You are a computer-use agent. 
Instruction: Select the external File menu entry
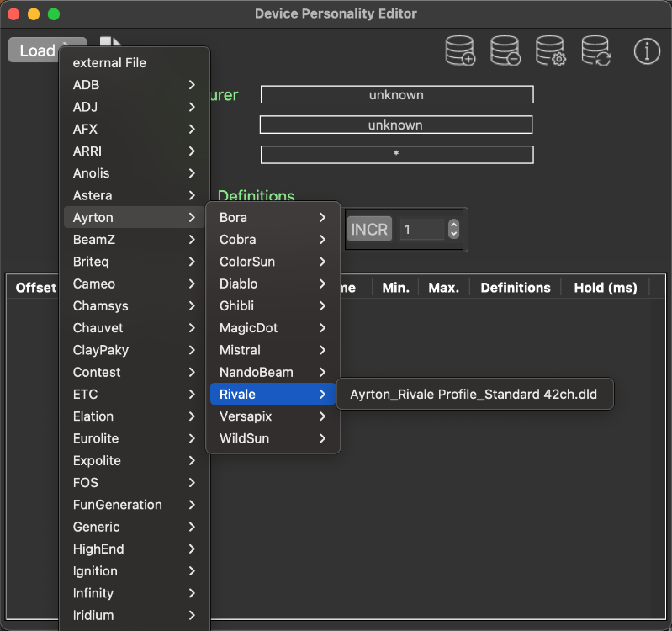pyautogui.click(x=109, y=63)
